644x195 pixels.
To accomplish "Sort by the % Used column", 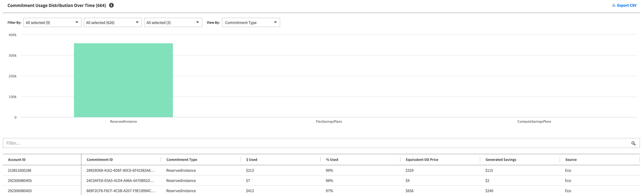I will (332, 160).
